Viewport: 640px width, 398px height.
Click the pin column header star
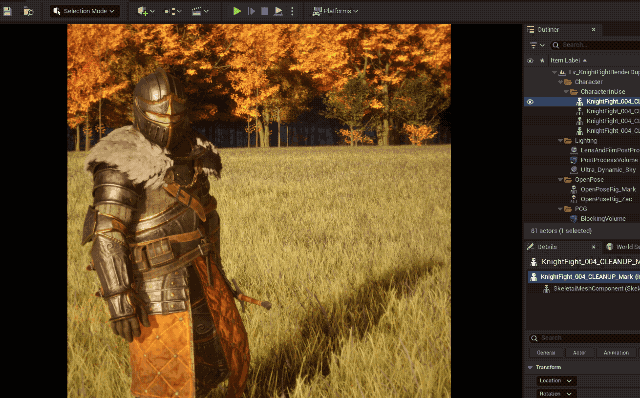pos(542,60)
